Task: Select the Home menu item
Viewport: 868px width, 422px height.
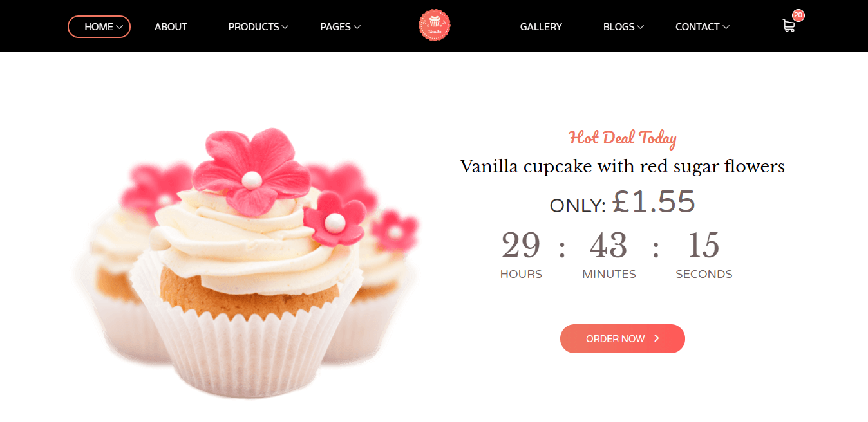Action: pyautogui.click(x=99, y=27)
